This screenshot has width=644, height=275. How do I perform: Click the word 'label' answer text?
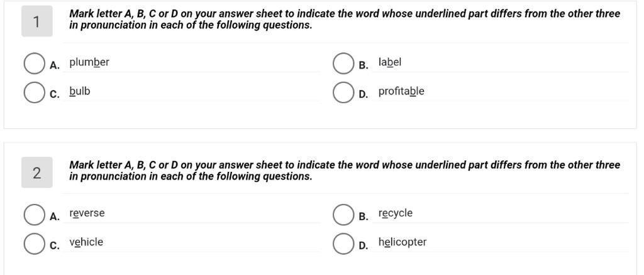coord(390,62)
